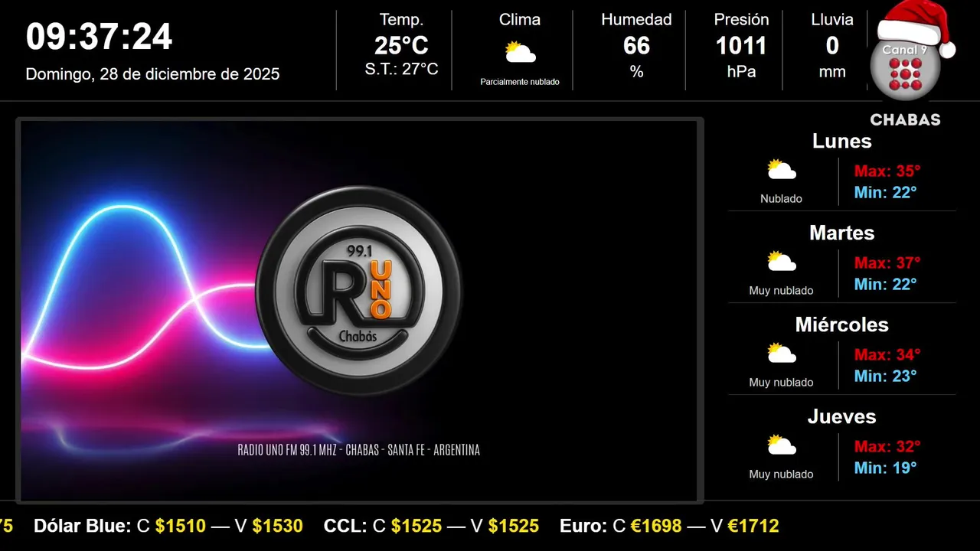The width and height of the screenshot is (980, 551).
Task: Click the Presión heading
Action: tap(741, 20)
